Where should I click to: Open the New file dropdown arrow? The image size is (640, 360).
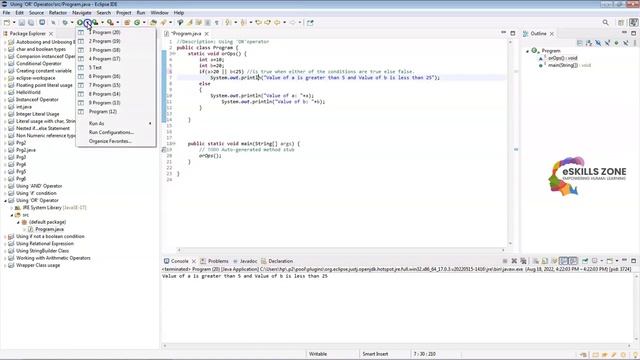[x=14, y=23]
